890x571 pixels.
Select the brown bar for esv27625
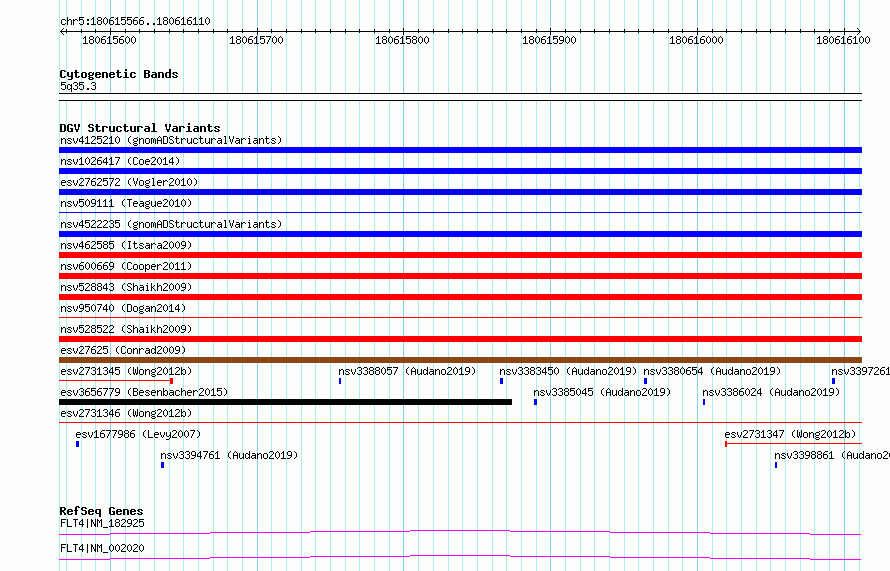[x=460, y=360]
